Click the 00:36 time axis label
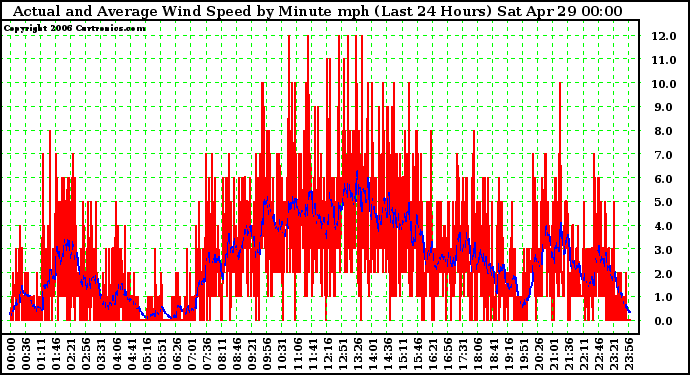This screenshot has height=375, width=690. click(x=26, y=354)
